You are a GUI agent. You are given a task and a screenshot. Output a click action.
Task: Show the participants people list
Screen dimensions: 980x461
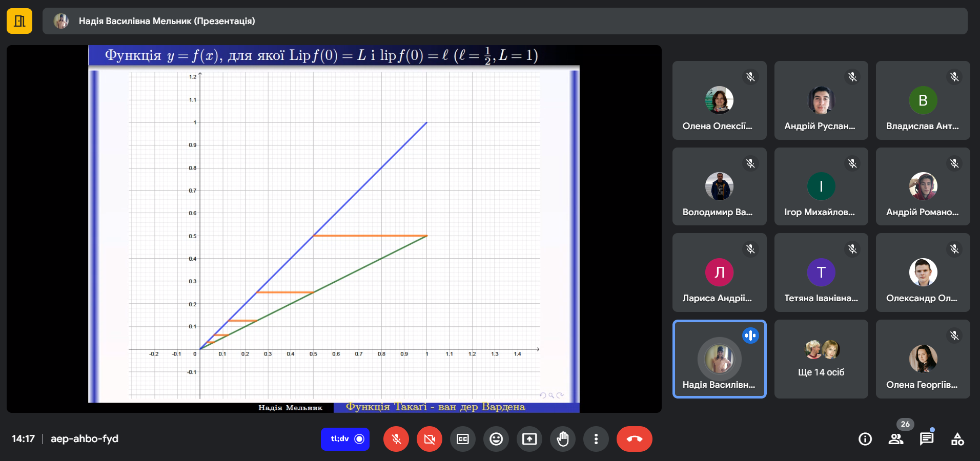pyautogui.click(x=896, y=439)
